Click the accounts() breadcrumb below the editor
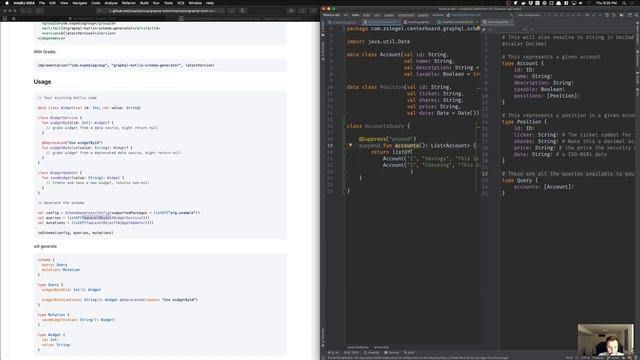Viewport: 640px width, 360px height. (381, 347)
